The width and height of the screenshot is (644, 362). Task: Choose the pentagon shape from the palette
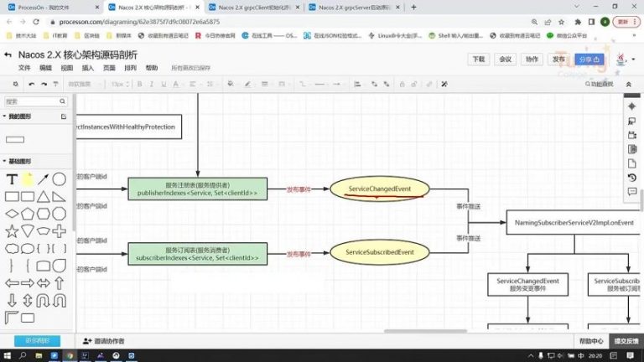pos(28,214)
